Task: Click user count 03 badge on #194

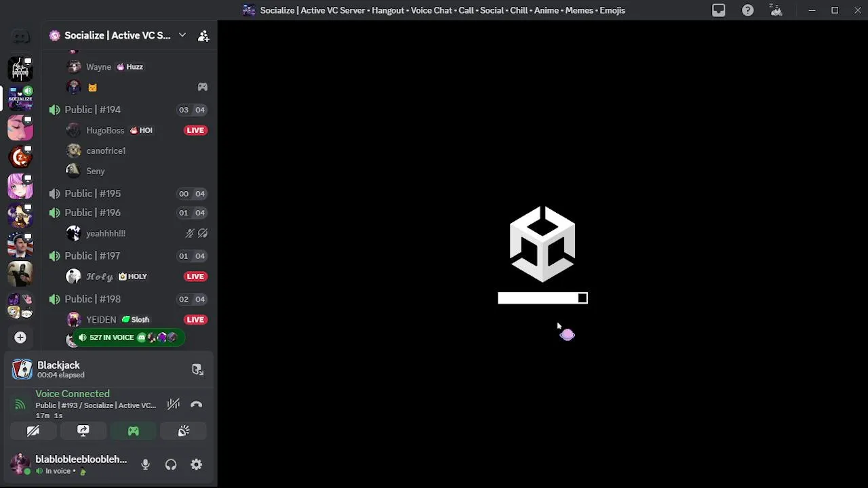Action: [x=184, y=110]
